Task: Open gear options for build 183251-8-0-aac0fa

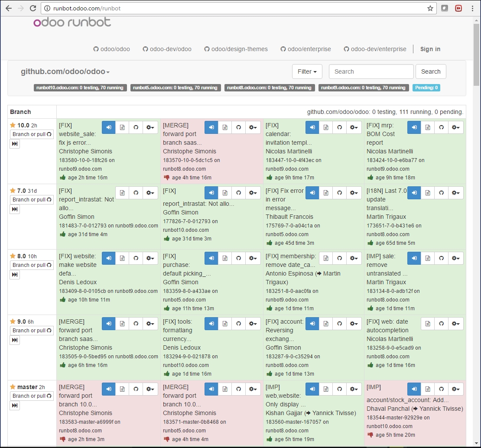Action: (354, 258)
